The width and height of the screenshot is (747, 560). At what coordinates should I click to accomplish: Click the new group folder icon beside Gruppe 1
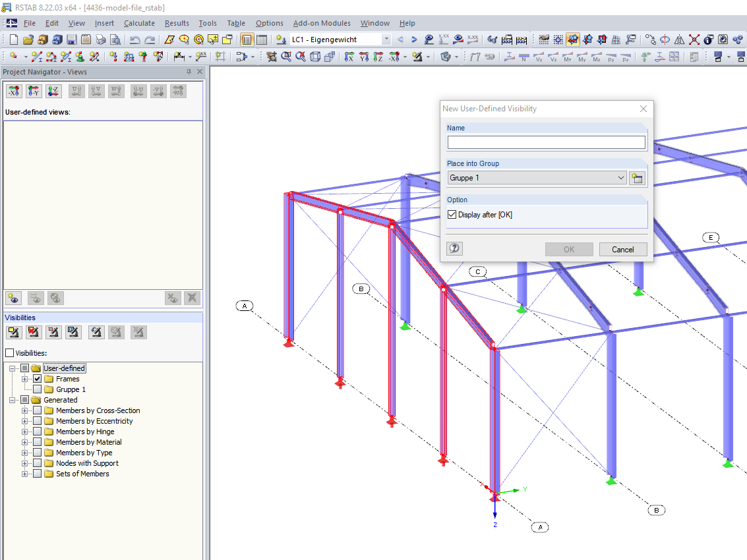tap(637, 178)
